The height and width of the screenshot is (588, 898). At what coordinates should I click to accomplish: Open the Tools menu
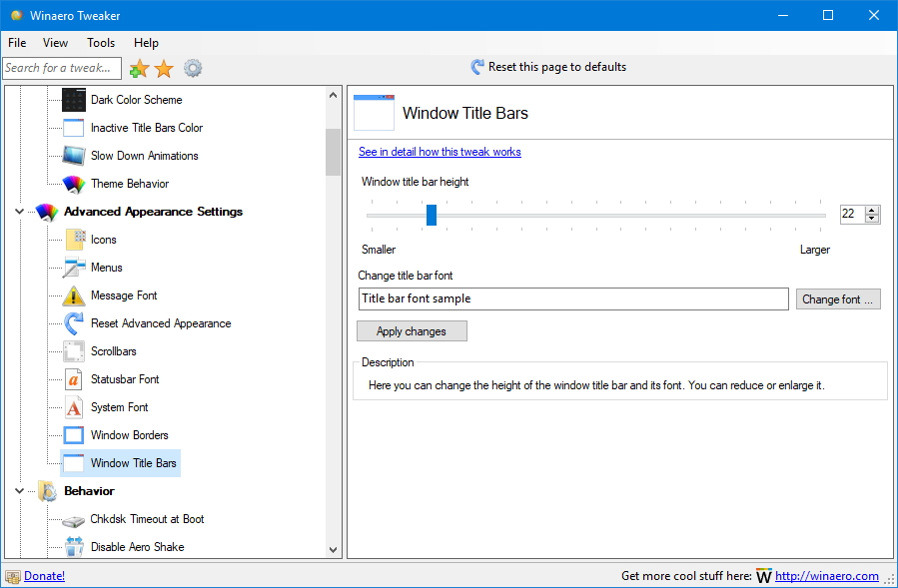(x=101, y=43)
